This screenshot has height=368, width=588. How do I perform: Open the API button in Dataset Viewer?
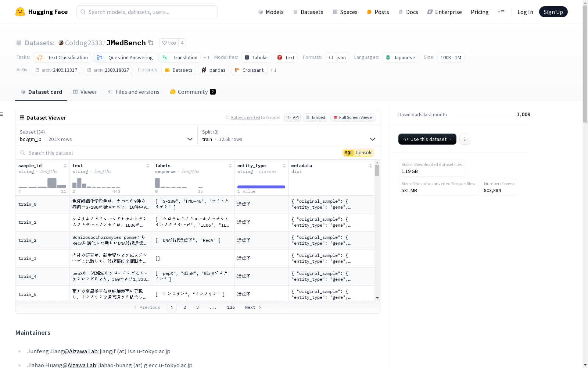(x=293, y=117)
